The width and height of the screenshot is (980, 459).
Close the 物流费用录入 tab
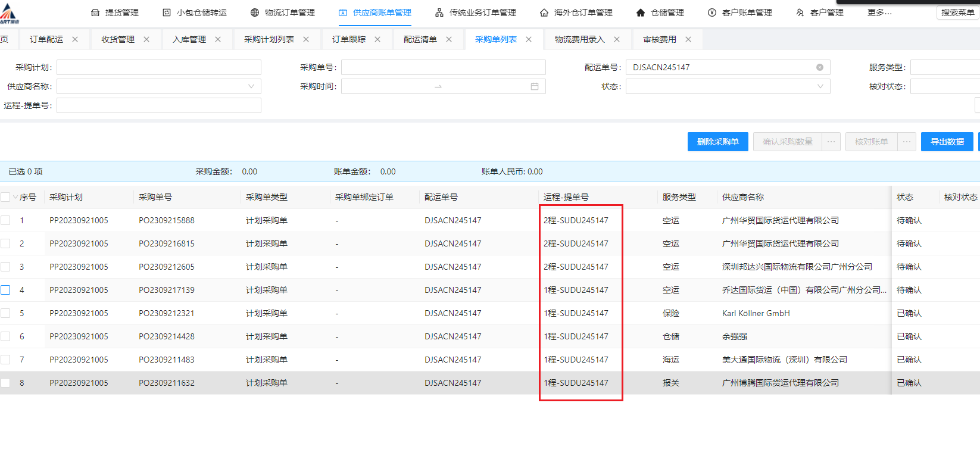coord(617,39)
